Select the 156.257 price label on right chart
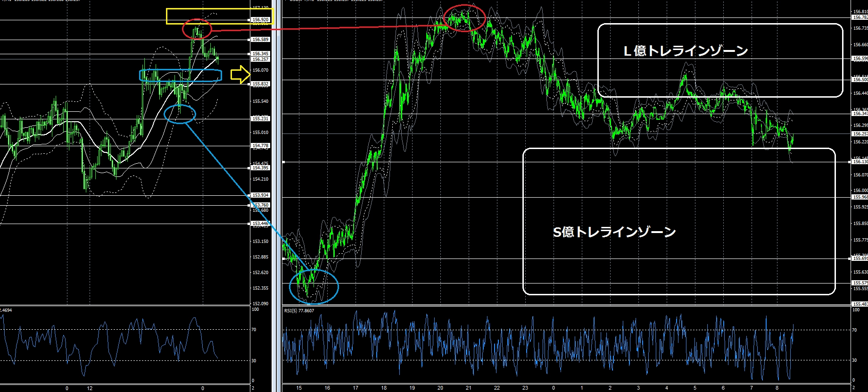The width and height of the screenshot is (868, 392). 860,134
